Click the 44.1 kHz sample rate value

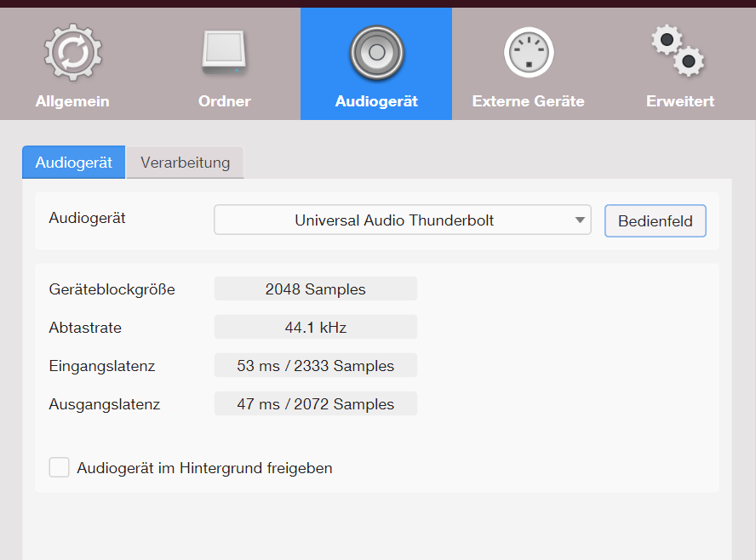(x=316, y=327)
